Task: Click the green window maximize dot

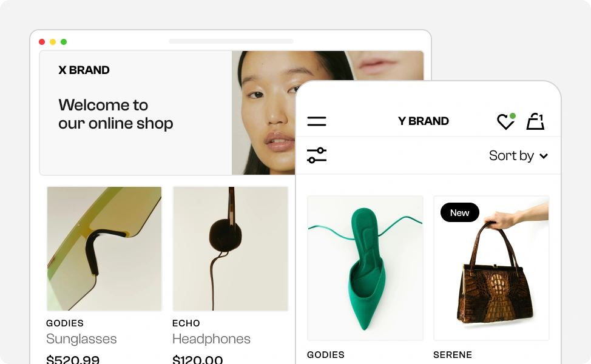Action: pyautogui.click(x=64, y=42)
